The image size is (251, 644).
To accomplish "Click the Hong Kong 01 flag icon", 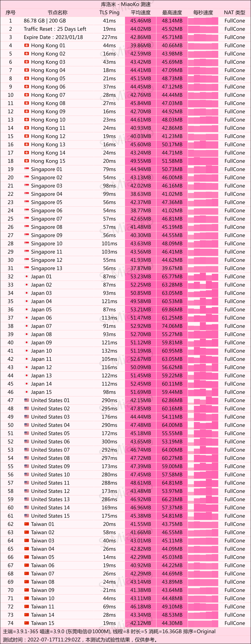I will pos(26,46).
